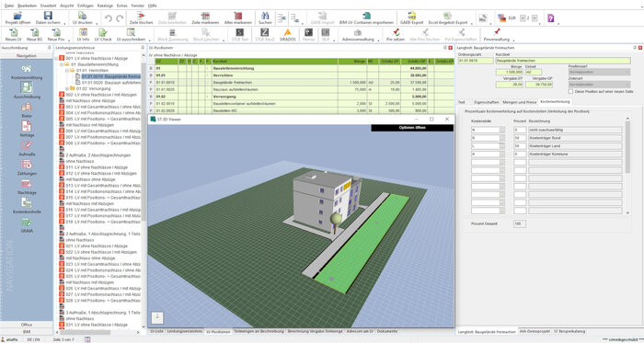644x343 pixels.
Task: Open search with the Suchen binoculars icon
Action: click(265, 16)
